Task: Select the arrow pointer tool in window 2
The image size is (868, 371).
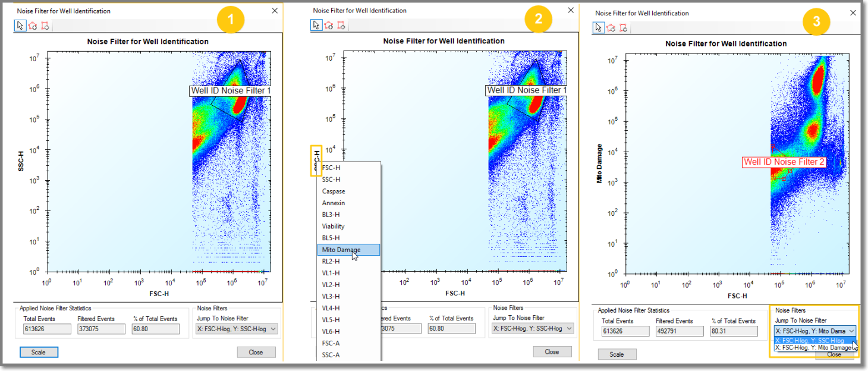Action: (316, 25)
